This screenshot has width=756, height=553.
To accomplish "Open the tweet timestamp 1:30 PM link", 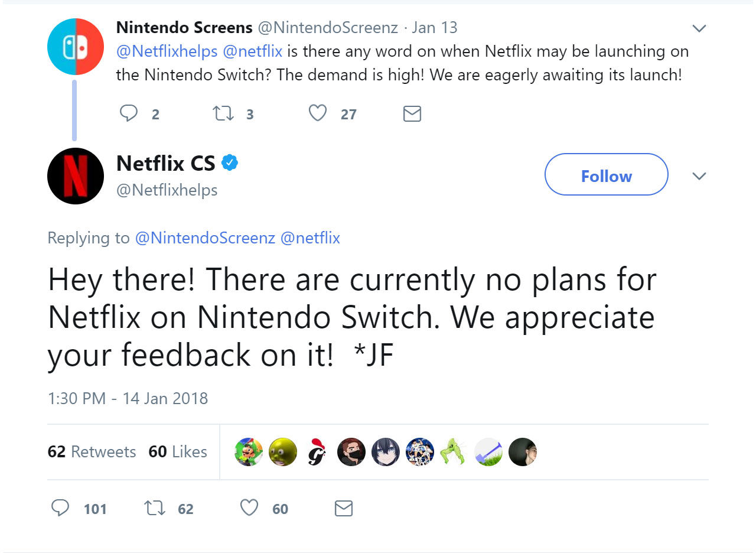I will (x=127, y=399).
